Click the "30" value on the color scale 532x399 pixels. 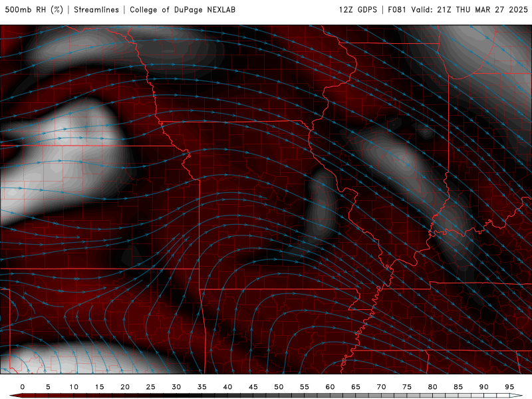click(x=176, y=387)
